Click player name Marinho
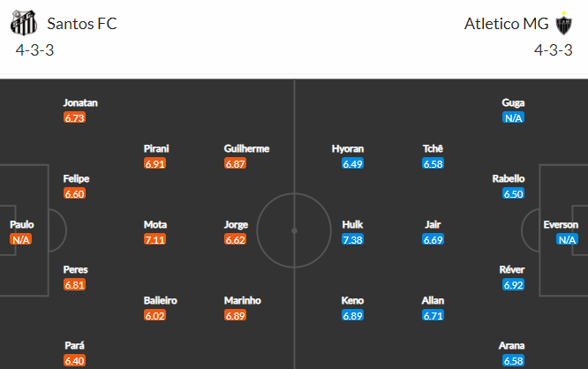The image size is (588, 369). pos(243,300)
